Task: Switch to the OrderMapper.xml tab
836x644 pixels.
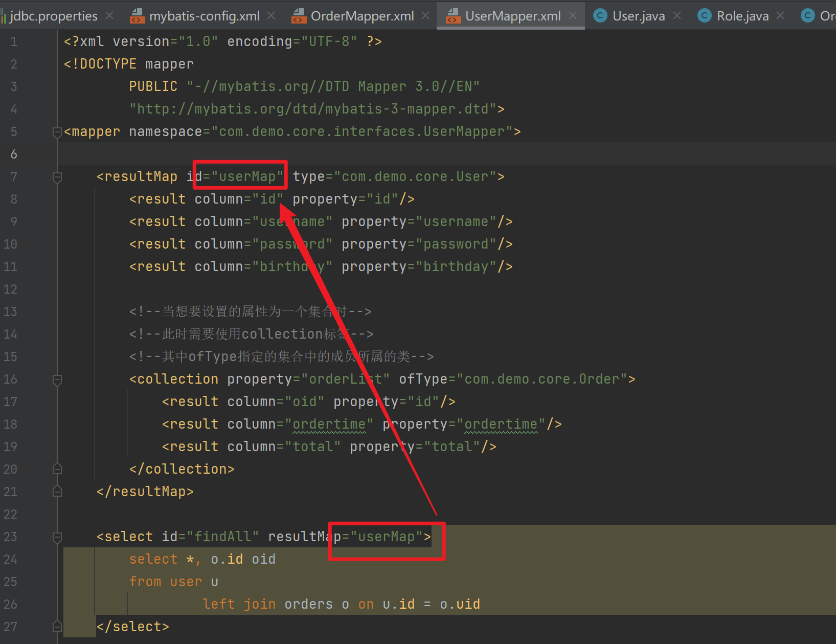Action: [x=362, y=16]
